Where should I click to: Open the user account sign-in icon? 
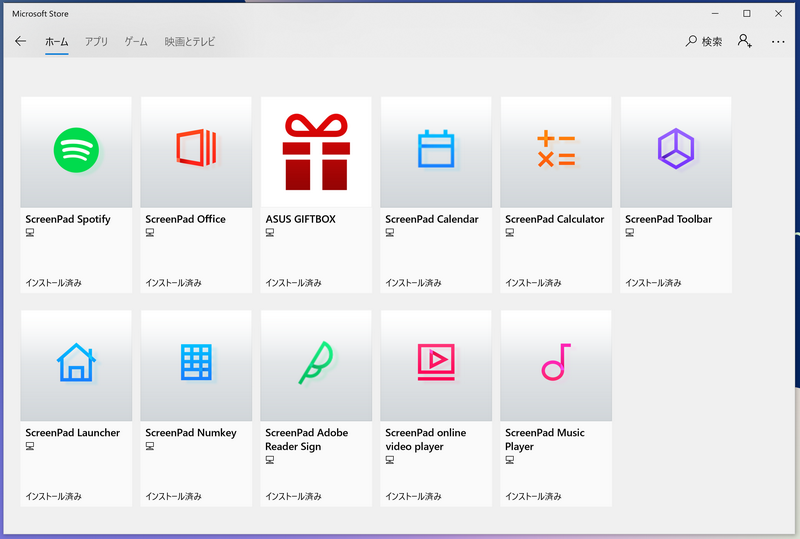tap(745, 41)
